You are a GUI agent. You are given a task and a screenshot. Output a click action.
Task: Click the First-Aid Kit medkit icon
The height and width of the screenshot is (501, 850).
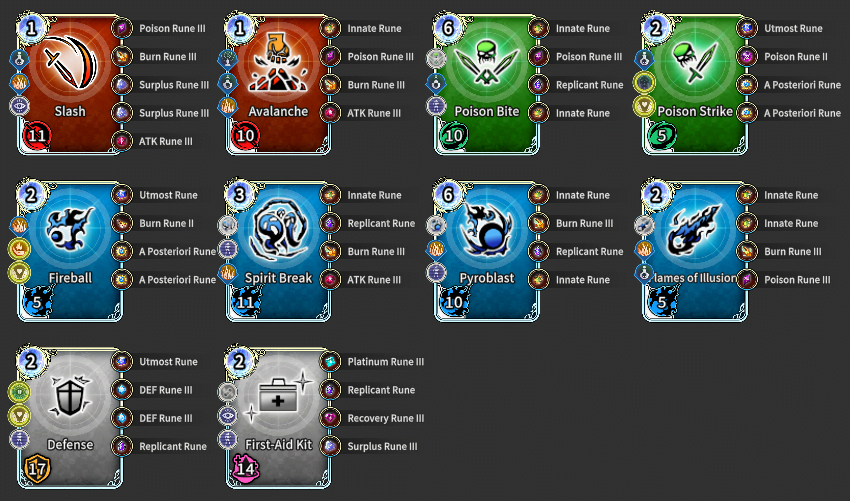click(x=279, y=396)
